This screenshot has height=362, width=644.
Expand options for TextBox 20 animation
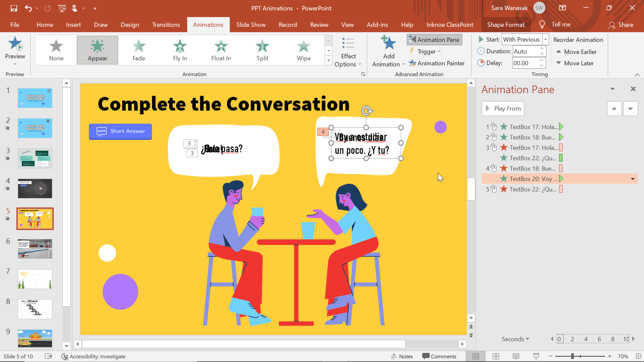pyautogui.click(x=633, y=178)
